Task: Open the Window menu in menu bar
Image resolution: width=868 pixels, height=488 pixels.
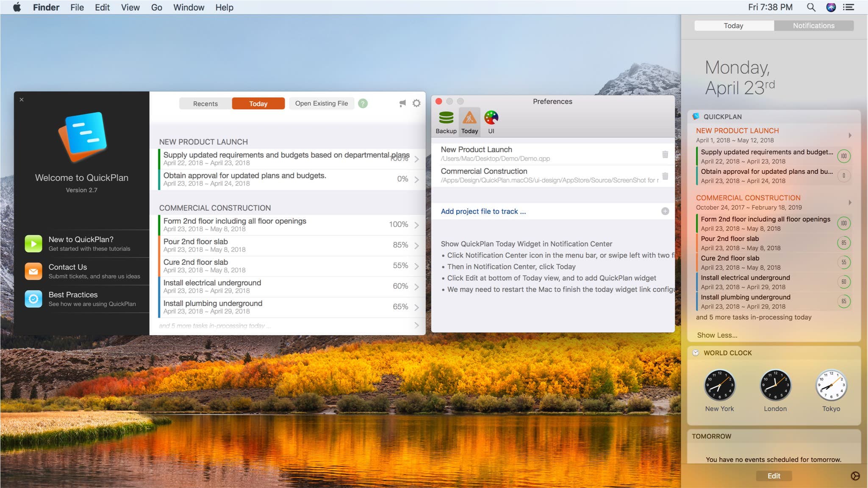Action: tap(189, 7)
